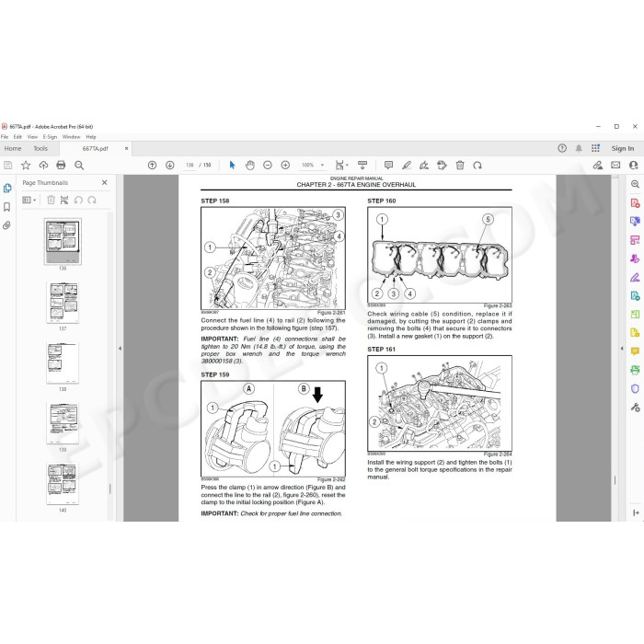This screenshot has width=644, height=644.
Task: Open the Bookmarks pane icon
Action: [7, 207]
